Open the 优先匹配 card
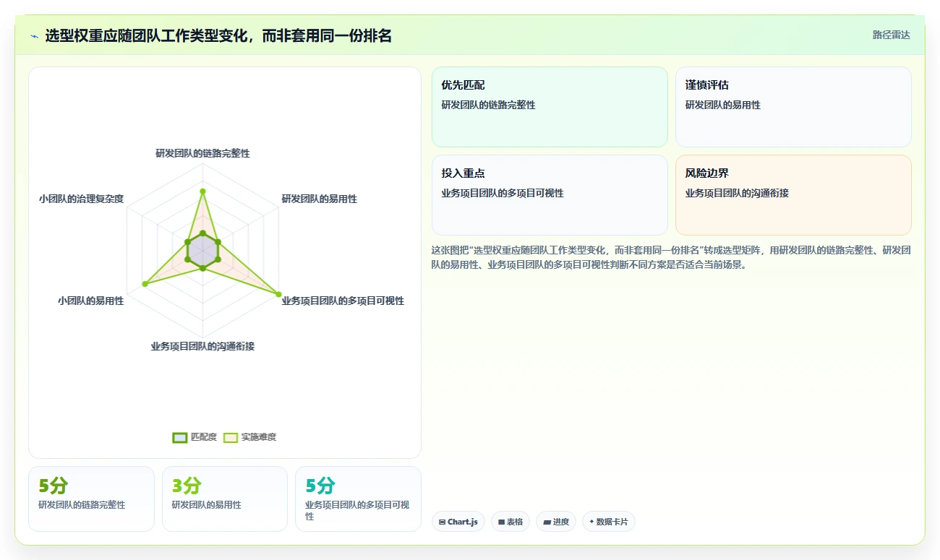The width and height of the screenshot is (940, 560). 550,107
